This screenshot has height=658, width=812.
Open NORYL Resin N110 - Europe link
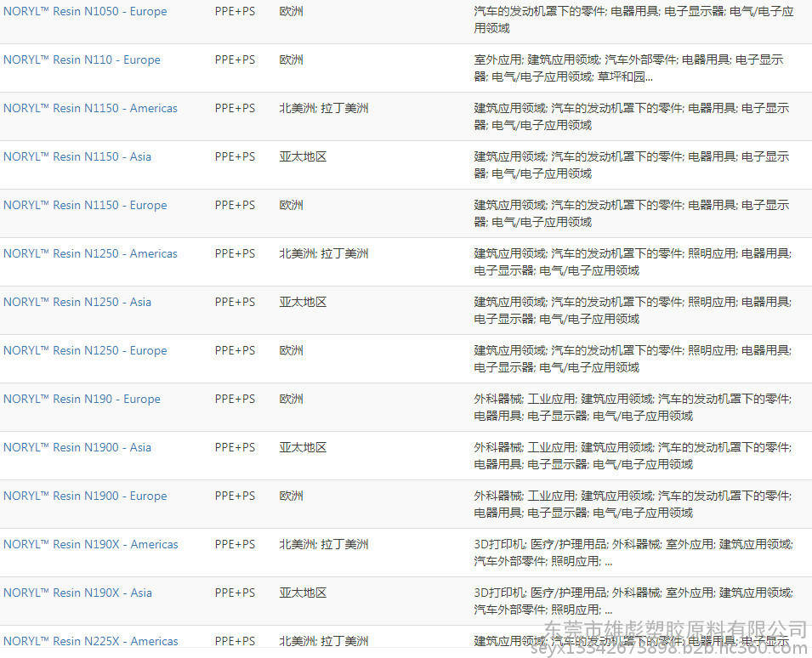(x=82, y=60)
